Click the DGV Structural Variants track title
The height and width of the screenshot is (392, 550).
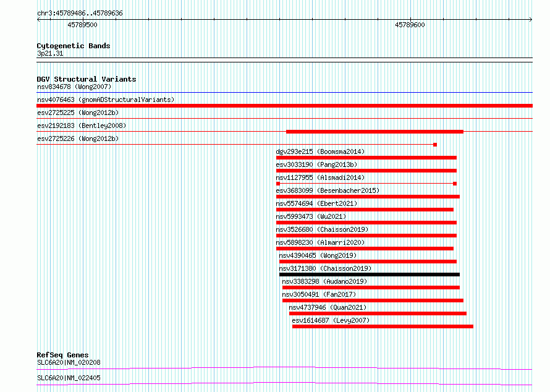pos(87,79)
